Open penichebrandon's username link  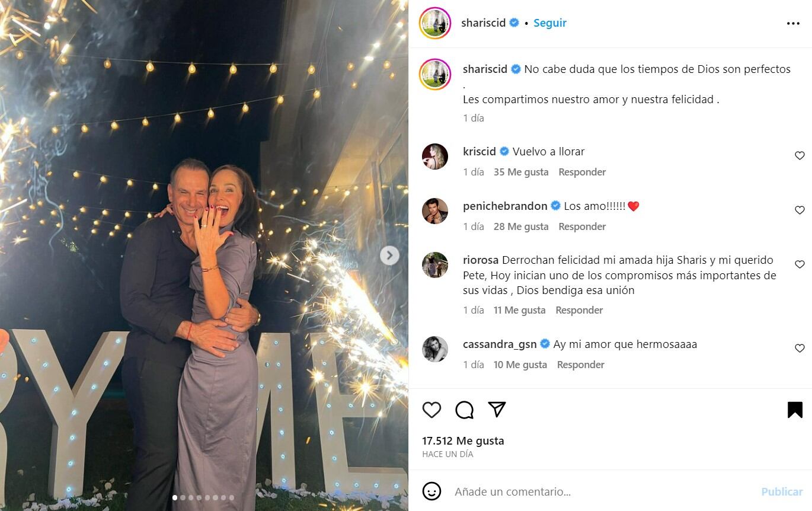[505, 206]
